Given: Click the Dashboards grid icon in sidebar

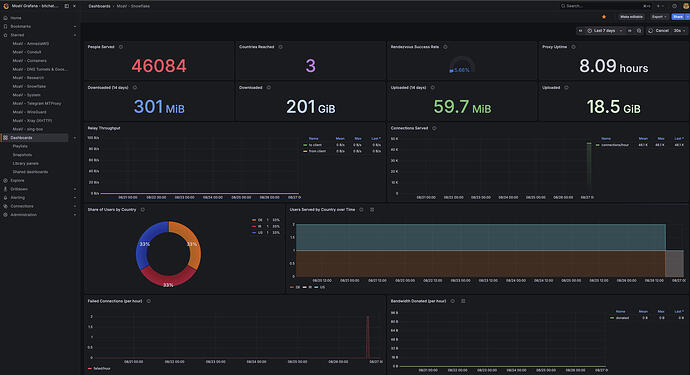Looking at the screenshot, I should pyautogui.click(x=5, y=138).
